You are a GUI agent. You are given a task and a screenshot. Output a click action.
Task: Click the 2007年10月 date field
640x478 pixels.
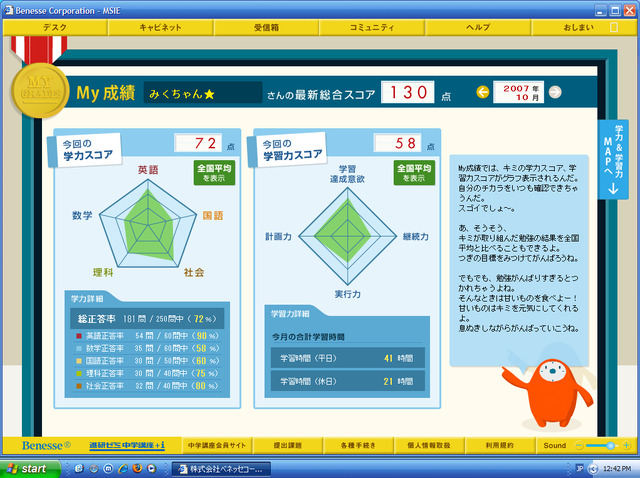click(x=518, y=92)
